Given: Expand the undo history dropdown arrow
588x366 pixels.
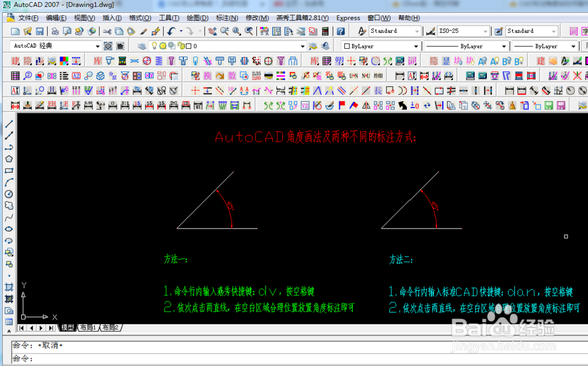Looking at the screenshot, I should pyautogui.click(x=181, y=32).
